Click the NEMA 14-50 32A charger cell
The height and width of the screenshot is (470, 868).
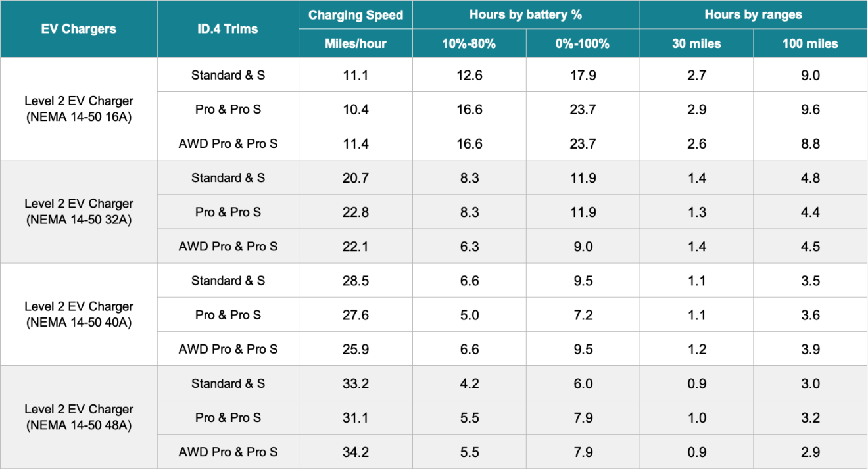click(78, 212)
